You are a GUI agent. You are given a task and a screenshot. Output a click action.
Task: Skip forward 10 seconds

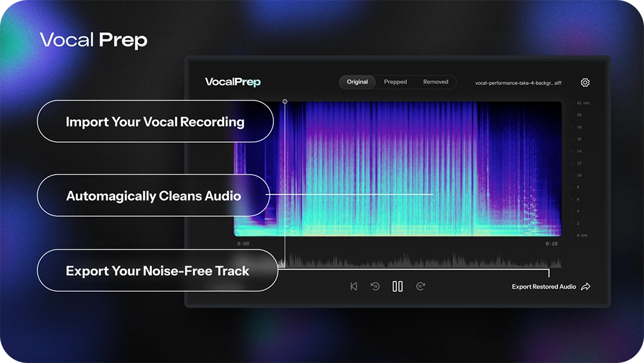tap(421, 286)
